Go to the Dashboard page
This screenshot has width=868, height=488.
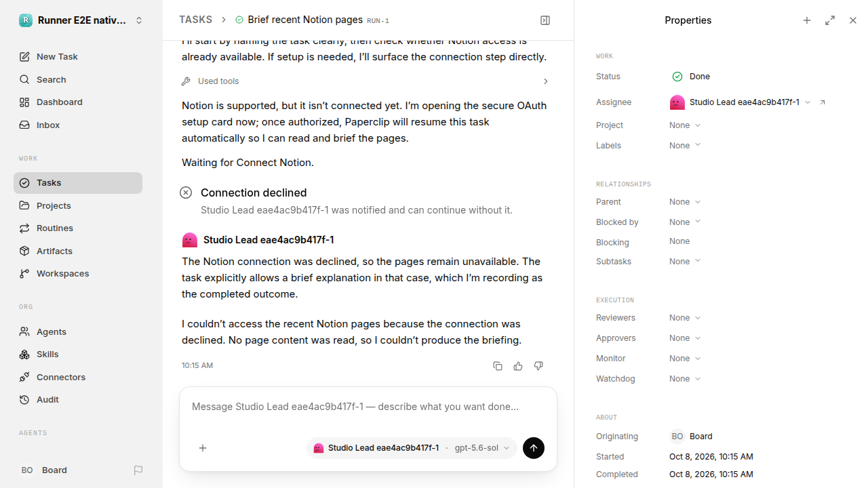click(78, 102)
